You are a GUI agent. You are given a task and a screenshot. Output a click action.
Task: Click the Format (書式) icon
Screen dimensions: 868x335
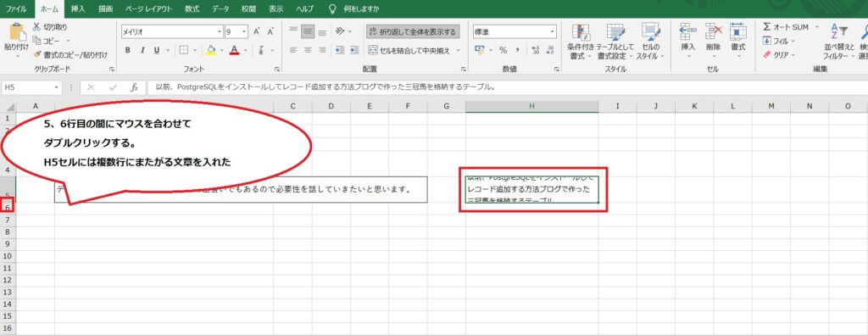[x=738, y=31]
